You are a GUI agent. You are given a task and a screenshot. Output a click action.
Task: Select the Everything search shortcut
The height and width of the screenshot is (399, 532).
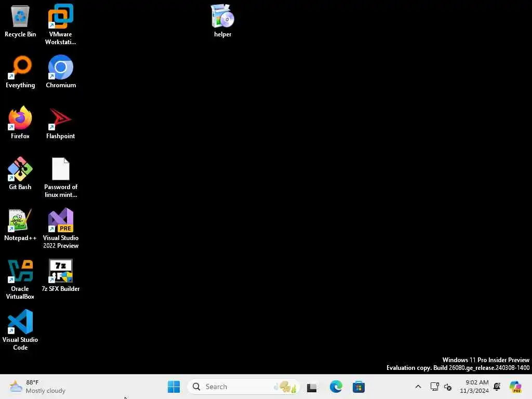(x=20, y=72)
